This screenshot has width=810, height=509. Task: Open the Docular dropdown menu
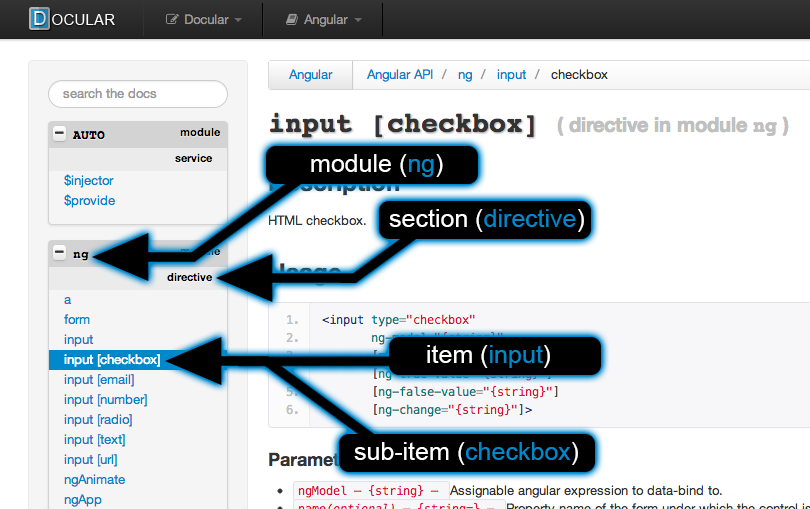(204, 20)
